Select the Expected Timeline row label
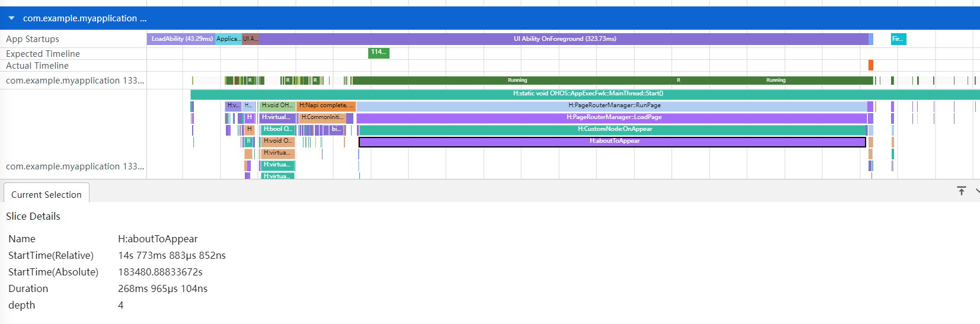This screenshot has width=980, height=324. click(x=43, y=54)
